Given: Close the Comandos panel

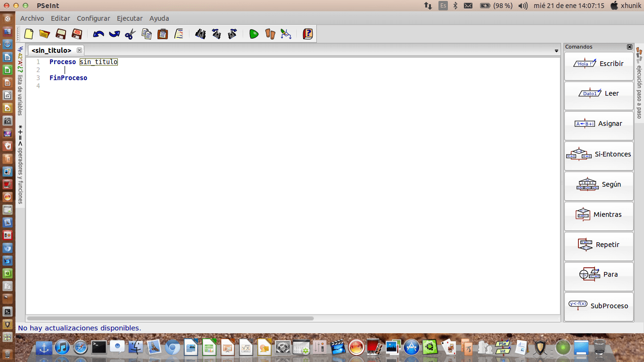Looking at the screenshot, I should [x=629, y=47].
